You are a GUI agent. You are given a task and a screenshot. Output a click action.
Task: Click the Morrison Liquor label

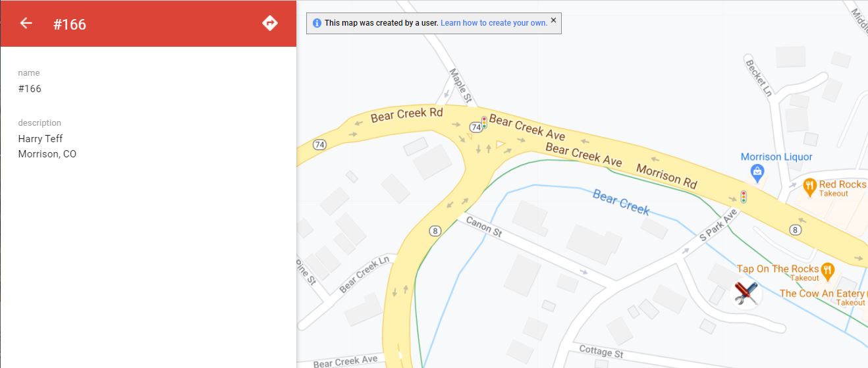776,157
